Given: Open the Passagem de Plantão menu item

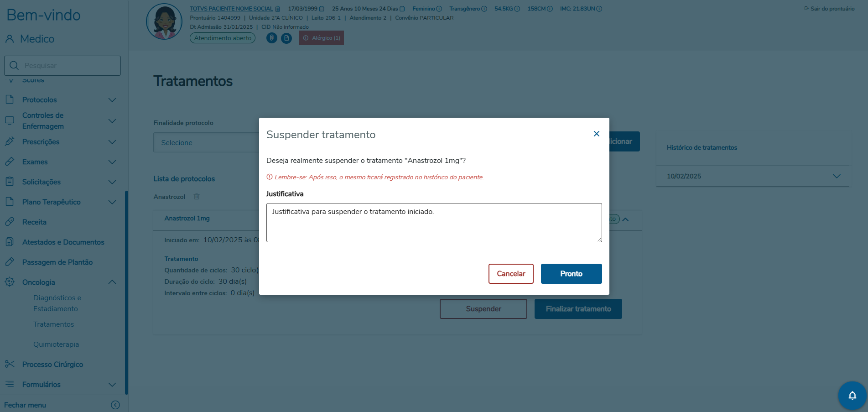Looking at the screenshot, I should point(57,262).
